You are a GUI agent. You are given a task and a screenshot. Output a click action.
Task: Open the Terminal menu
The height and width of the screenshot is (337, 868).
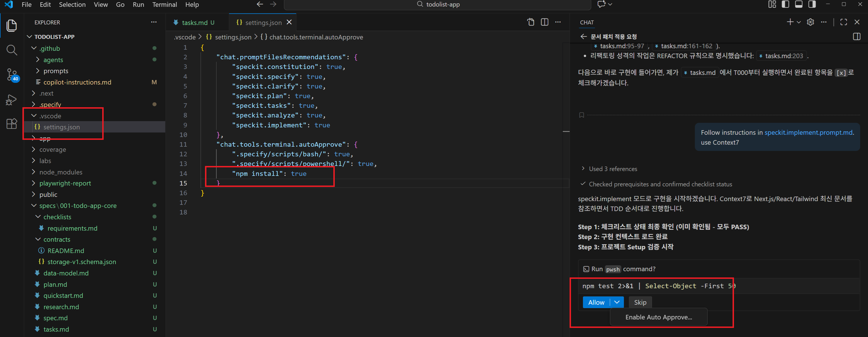point(164,5)
